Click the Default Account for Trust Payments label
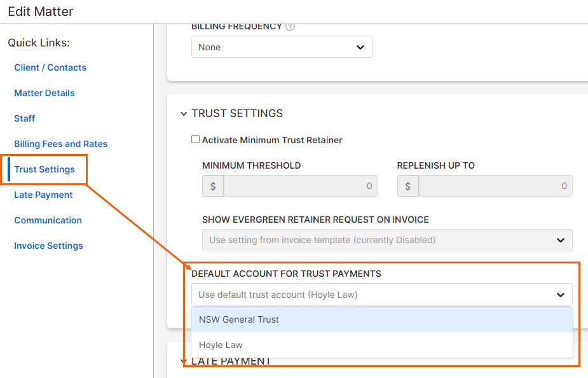Screen dimensions: 588x378 [x=286, y=274]
